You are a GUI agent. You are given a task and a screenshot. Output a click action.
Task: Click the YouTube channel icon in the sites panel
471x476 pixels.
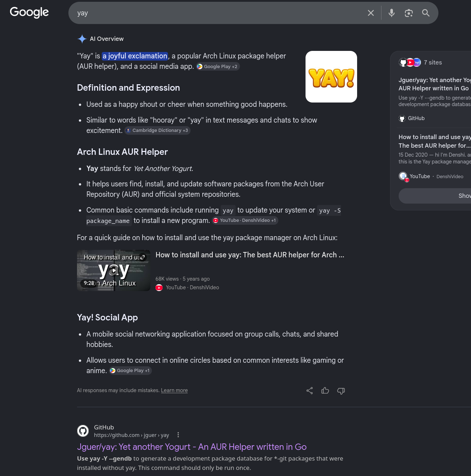point(403,176)
